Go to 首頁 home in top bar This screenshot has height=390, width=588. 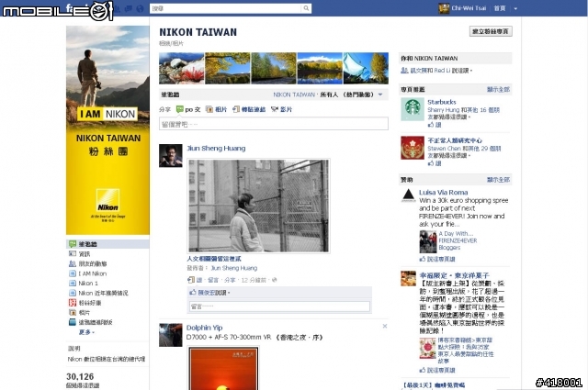click(500, 8)
